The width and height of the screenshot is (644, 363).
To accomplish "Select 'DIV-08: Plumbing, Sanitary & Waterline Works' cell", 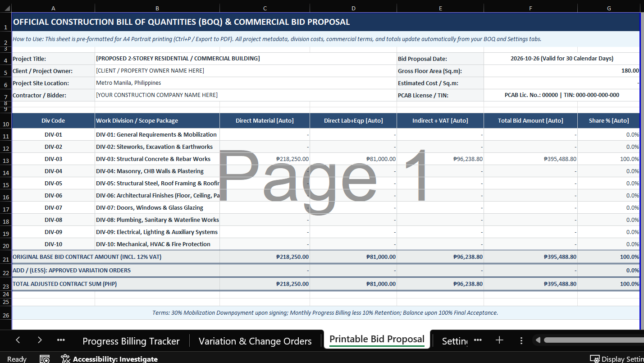I will coord(157,220).
